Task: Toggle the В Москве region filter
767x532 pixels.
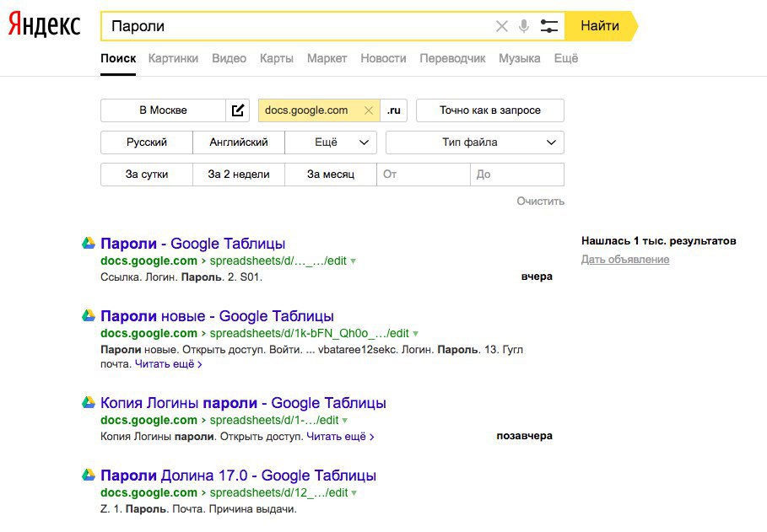Action: [163, 110]
